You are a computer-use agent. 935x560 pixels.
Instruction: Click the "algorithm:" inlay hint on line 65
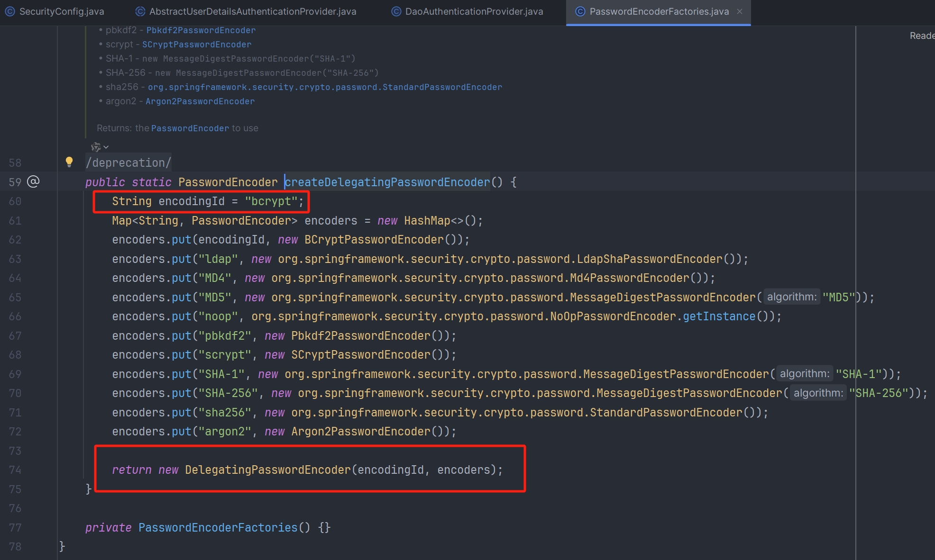(792, 297)
